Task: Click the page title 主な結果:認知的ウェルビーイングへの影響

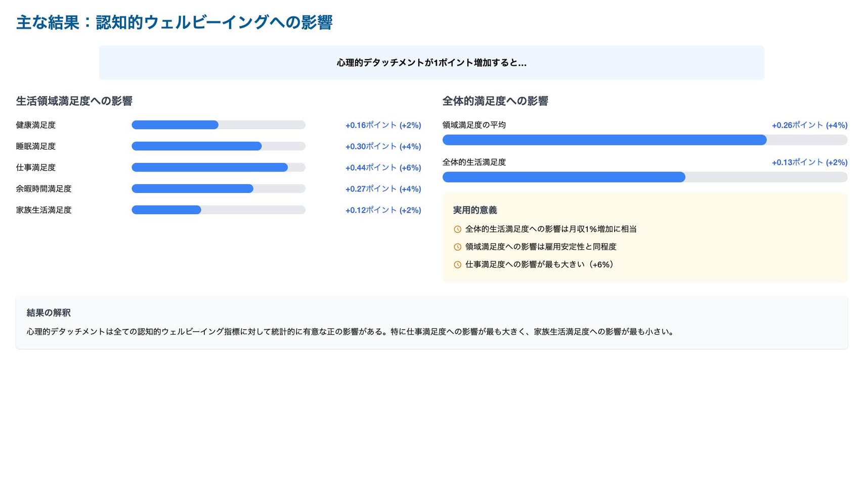Action: (x=174, y=23)
